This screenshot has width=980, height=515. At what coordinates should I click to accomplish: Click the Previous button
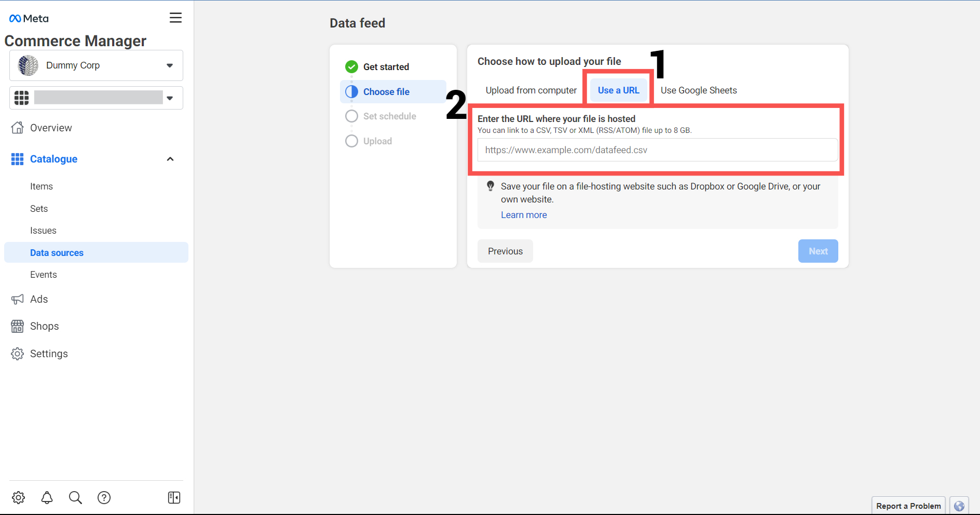click(505, 251)
